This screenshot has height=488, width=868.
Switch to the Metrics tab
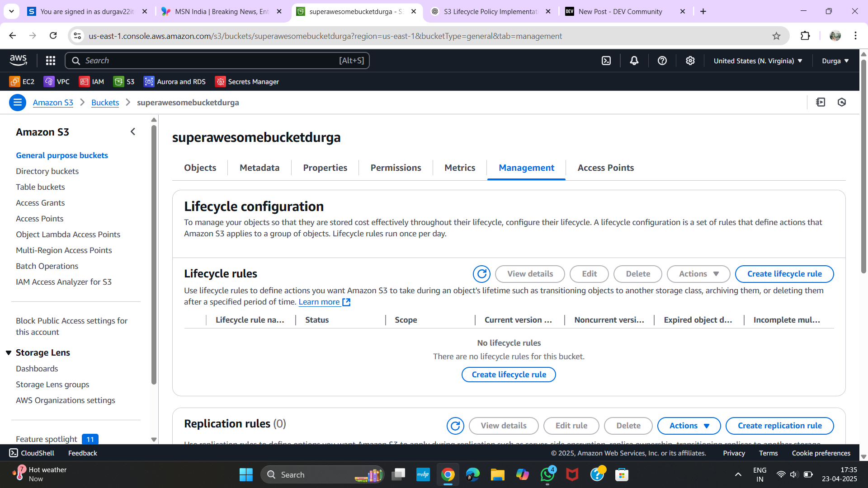(x=460, y=168)
